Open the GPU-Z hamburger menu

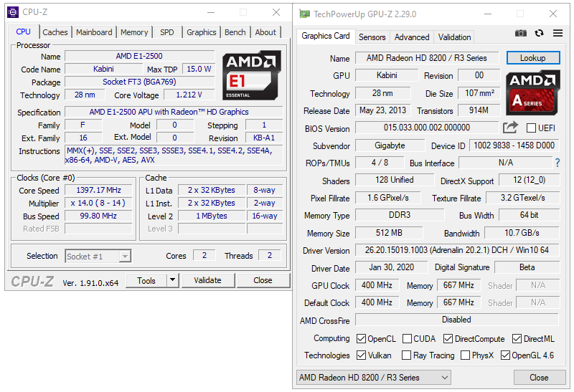click(x=558, y=33)
